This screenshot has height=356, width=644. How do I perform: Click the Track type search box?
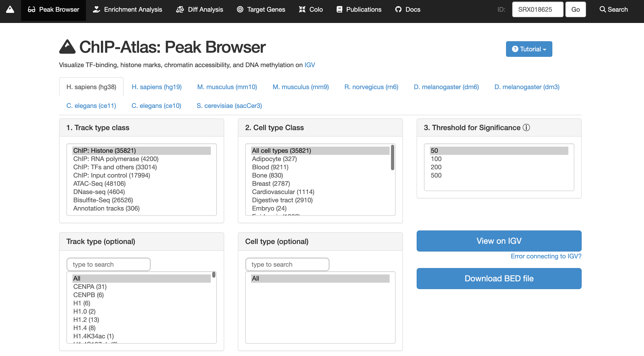108,264
